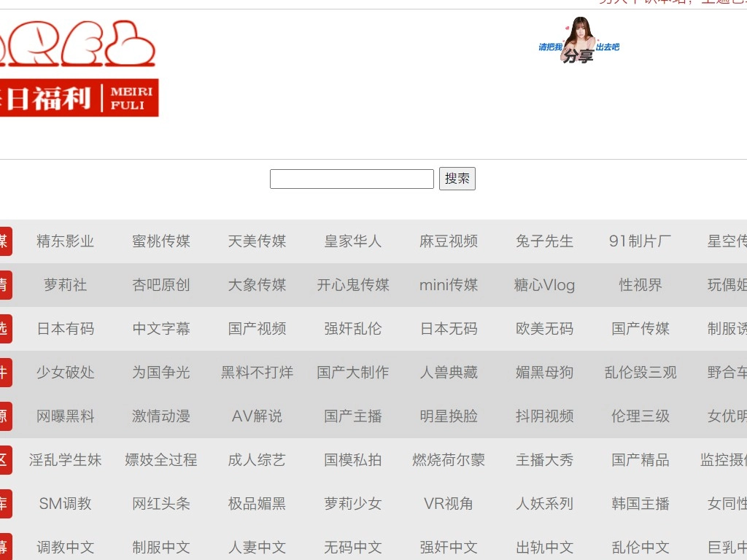Select the 兔子先生 category link

tap(544, 241)
